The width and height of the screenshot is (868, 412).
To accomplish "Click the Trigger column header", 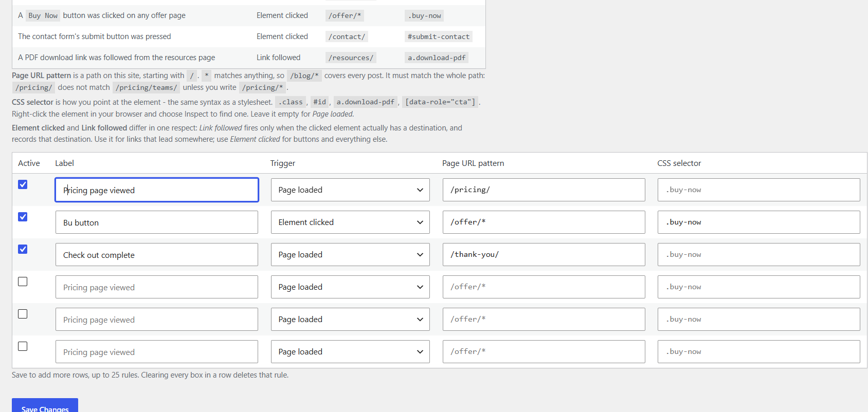I will 283,163.
